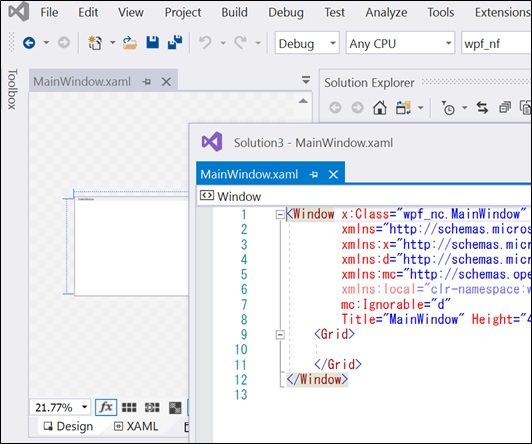
Task: Open the File menu
Action: pyautogui.click(x=49, y=13)
